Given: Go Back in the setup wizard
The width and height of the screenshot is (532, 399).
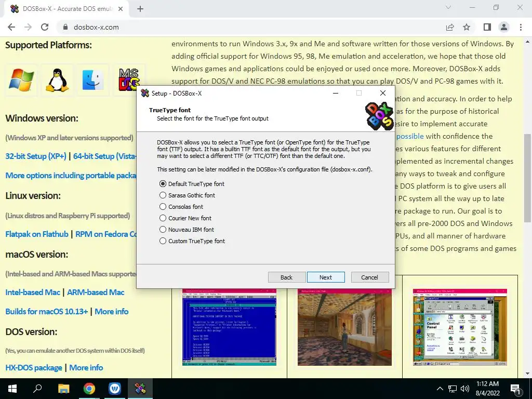Looking at the screenshot, I should point(287,277).
